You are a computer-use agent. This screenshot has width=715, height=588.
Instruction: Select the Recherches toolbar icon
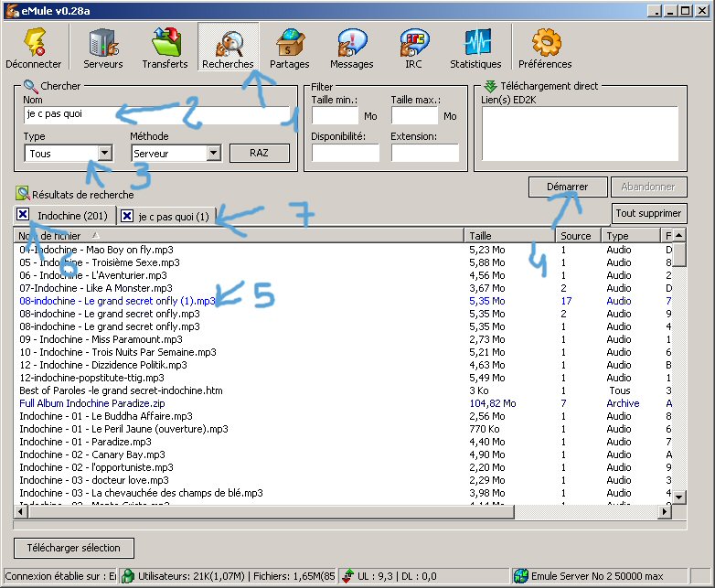click(228, 48)
